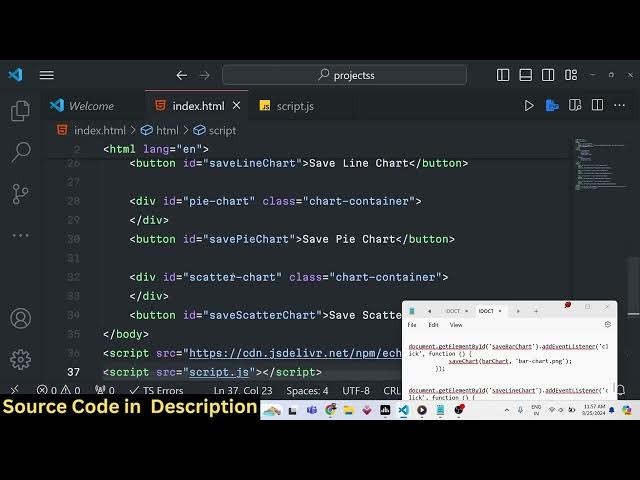Open the Search view in activity bar

(20, 152)
